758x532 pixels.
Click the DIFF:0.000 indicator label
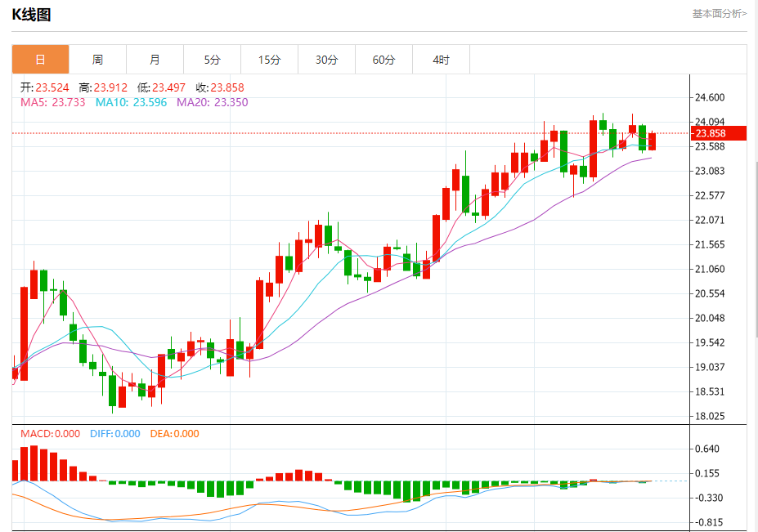pyautogui.click(x=115, y=434)
